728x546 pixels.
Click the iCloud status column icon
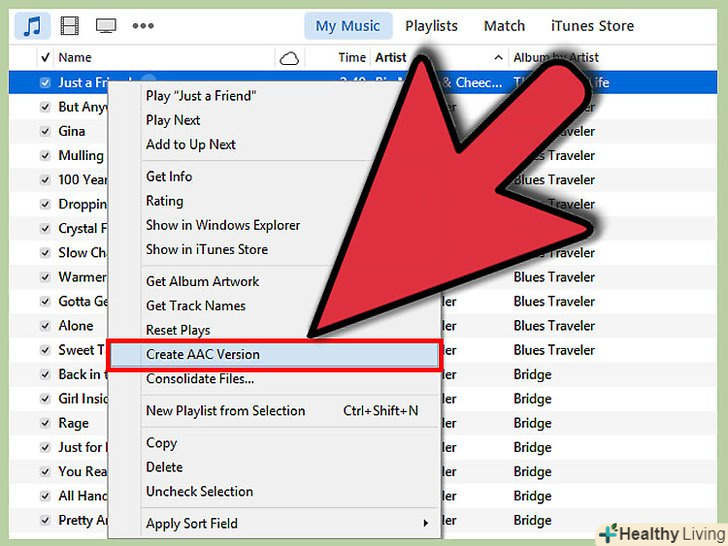(x=289, y=58)
